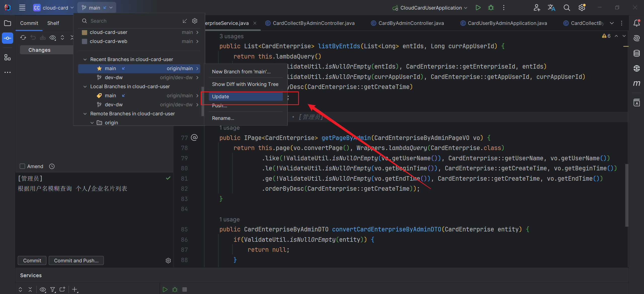The height and width of the screenshot is (294, 644).
Task: Show hidden editor tabs dropdown chevron
Action: (612, 23)
